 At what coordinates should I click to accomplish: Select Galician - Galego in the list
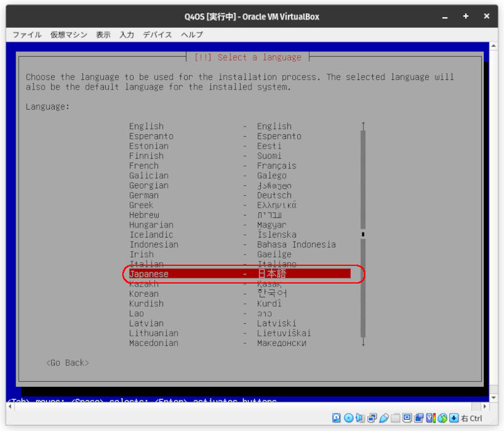240,175
